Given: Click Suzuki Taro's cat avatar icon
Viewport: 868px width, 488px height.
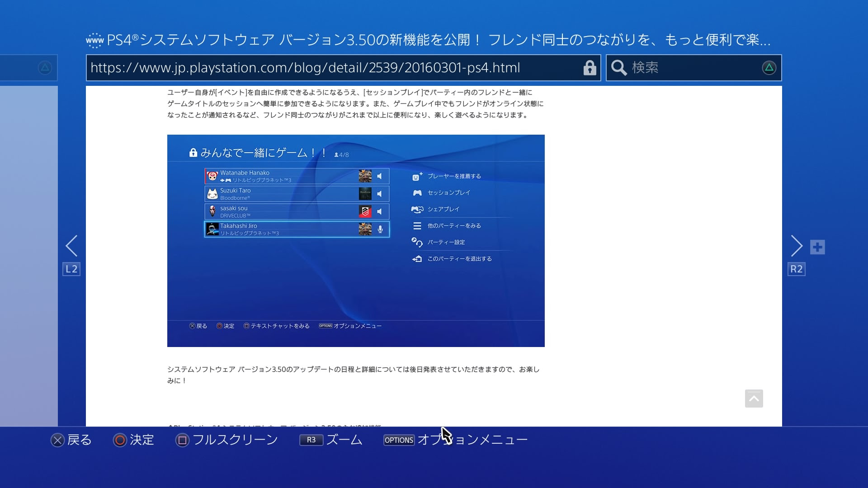Looking at the screenshot, I should (212, 194).
